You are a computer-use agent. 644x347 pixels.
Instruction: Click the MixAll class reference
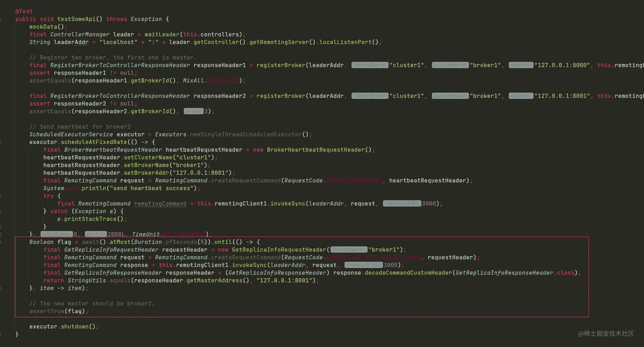point(193,81)
